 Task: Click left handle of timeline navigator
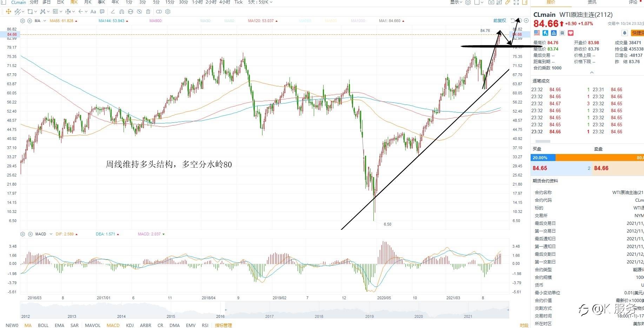(x=226, y=310)
